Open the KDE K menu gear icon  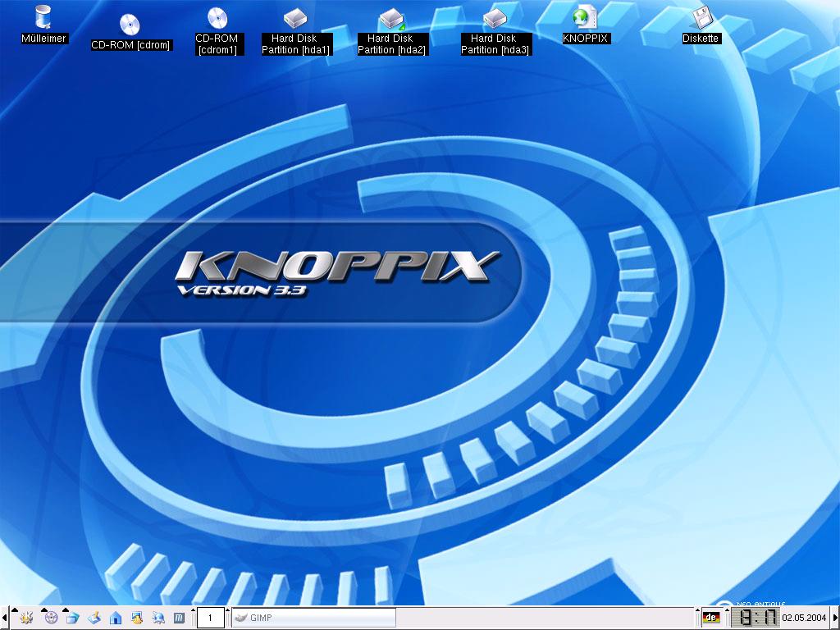(x=26, y=618)
